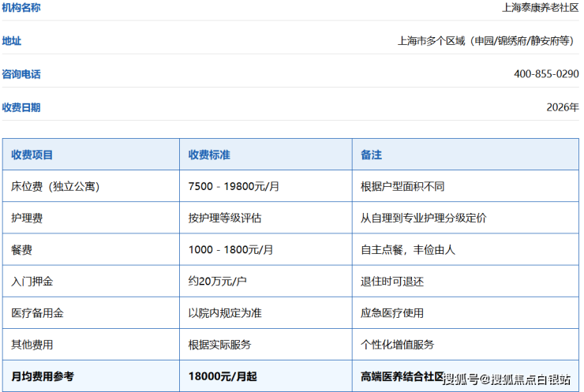
Task: Select the 餐费 row label
Action: click(x=21, y=249)
